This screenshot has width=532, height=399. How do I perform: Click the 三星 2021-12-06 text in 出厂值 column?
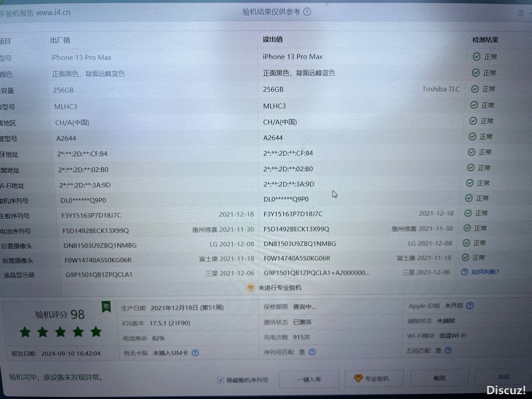pos(230,273)
